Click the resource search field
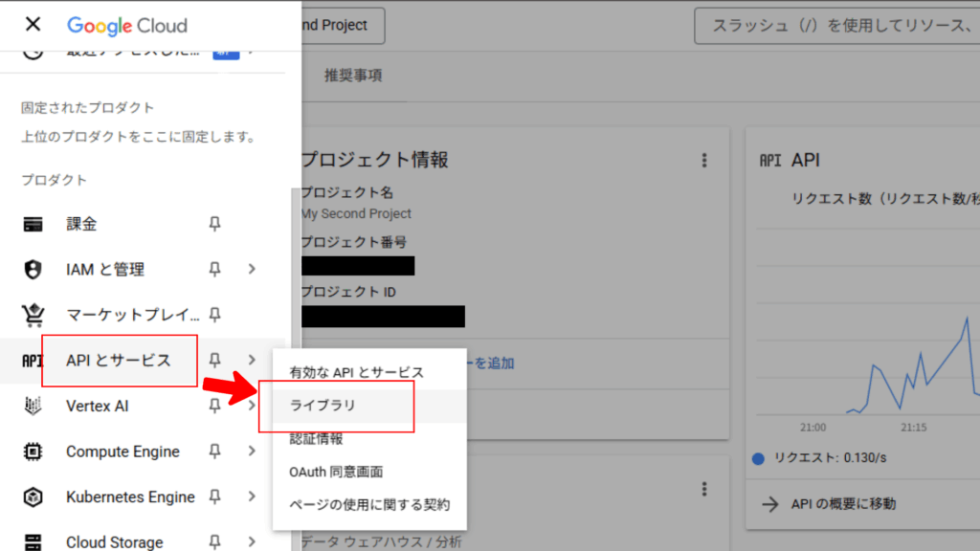The height and width of the screenshot is (551, 980). [x=836, y=26]
